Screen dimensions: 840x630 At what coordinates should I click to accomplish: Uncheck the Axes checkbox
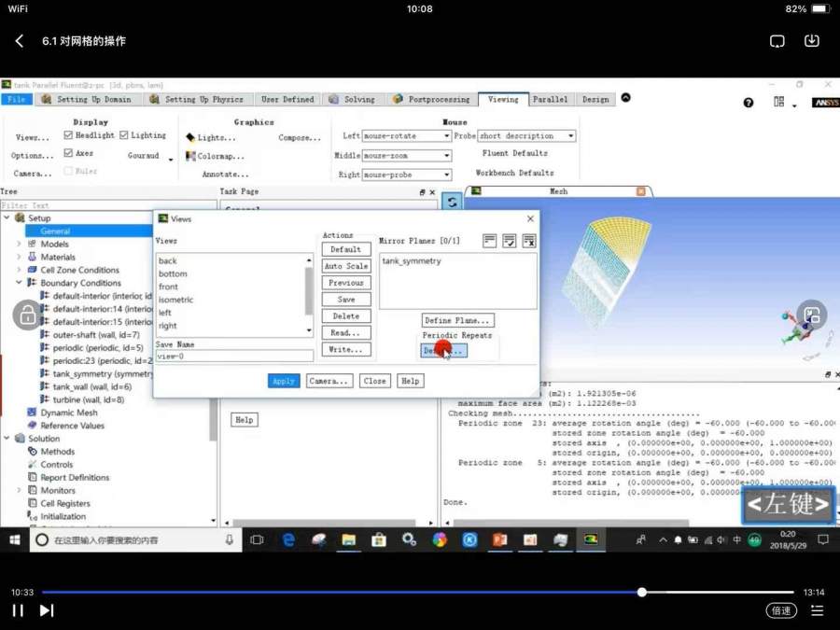[68, 153]
